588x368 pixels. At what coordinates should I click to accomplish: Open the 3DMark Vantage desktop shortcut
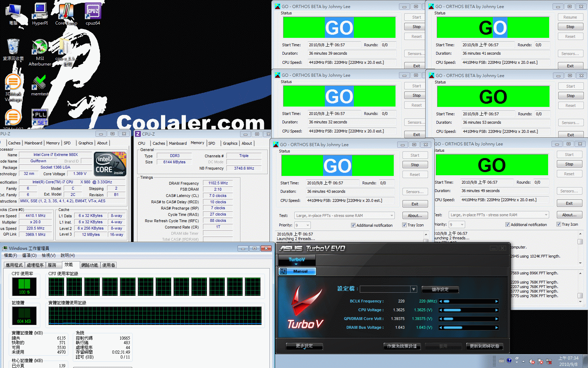coord(13,88)
